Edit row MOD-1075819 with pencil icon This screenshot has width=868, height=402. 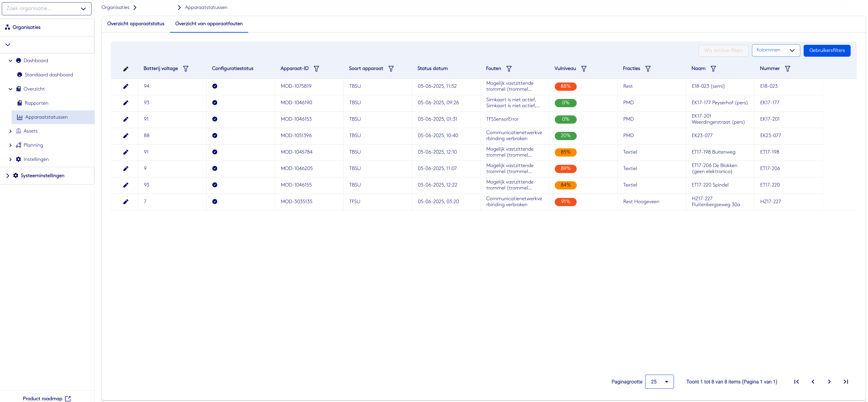(x=126, y=86)
